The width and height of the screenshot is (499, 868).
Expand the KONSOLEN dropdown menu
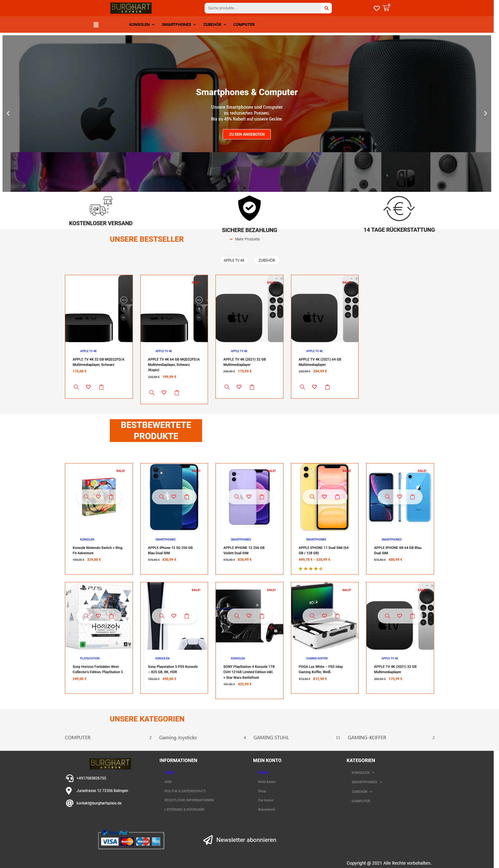point(142,25)
